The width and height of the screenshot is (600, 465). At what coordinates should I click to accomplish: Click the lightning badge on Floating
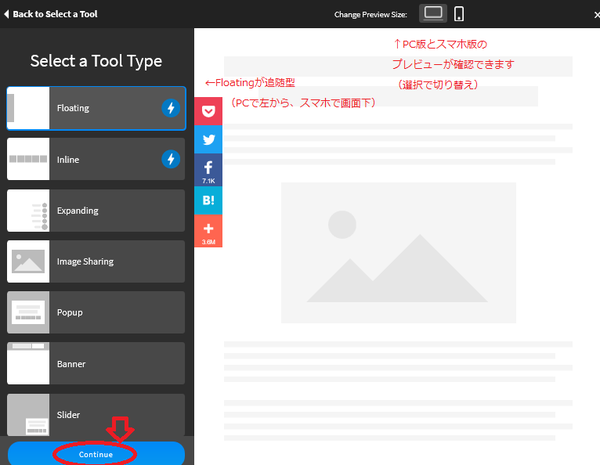171,108
